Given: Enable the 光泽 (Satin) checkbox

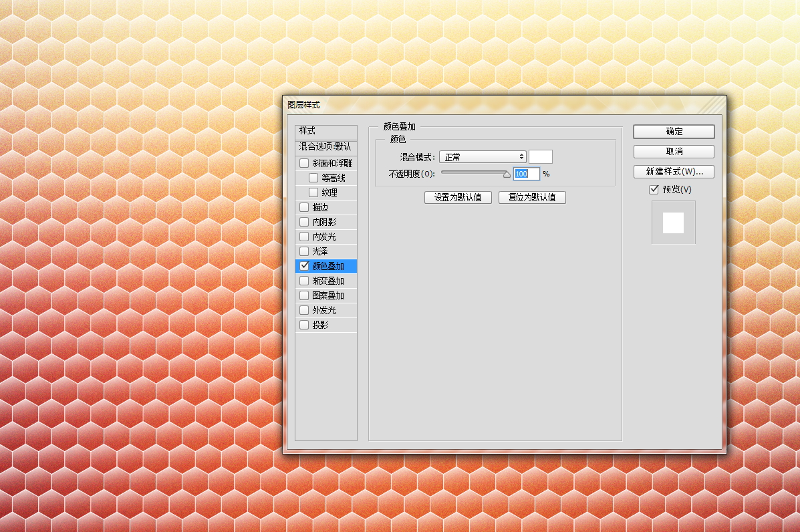Looking at the screenshot, I should pos(303,251).
